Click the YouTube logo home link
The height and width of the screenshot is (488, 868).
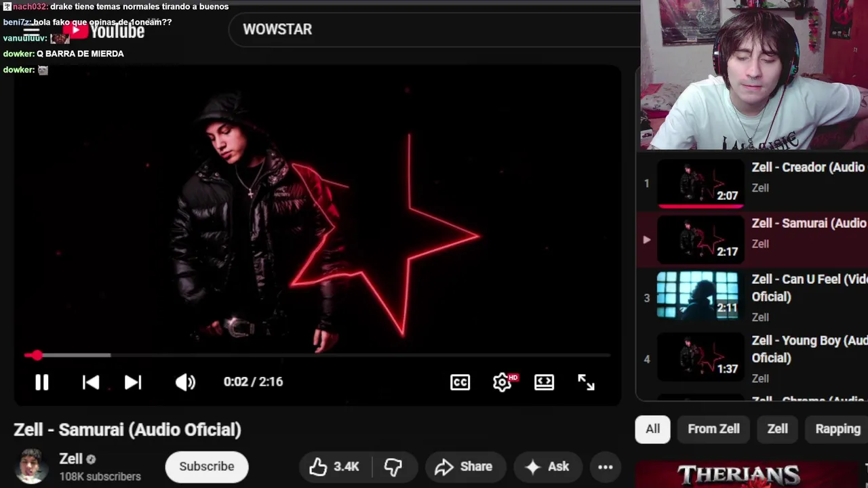point(105,30)
